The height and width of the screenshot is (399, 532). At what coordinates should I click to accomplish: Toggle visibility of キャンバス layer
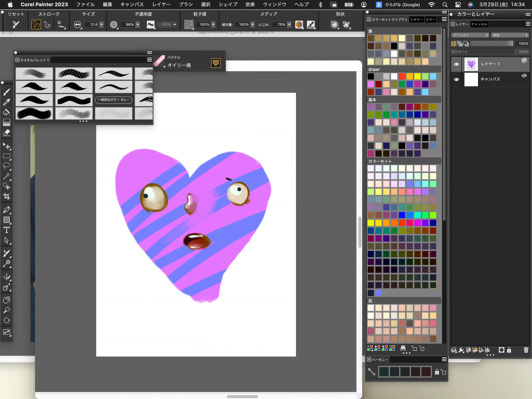(x=456, y=79)
